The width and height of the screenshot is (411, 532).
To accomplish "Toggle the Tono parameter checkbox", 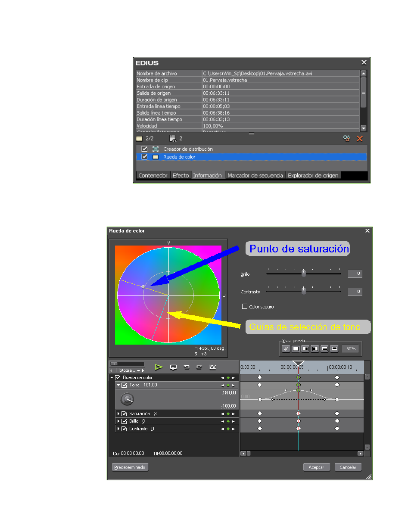I will [x=124, y=385].
